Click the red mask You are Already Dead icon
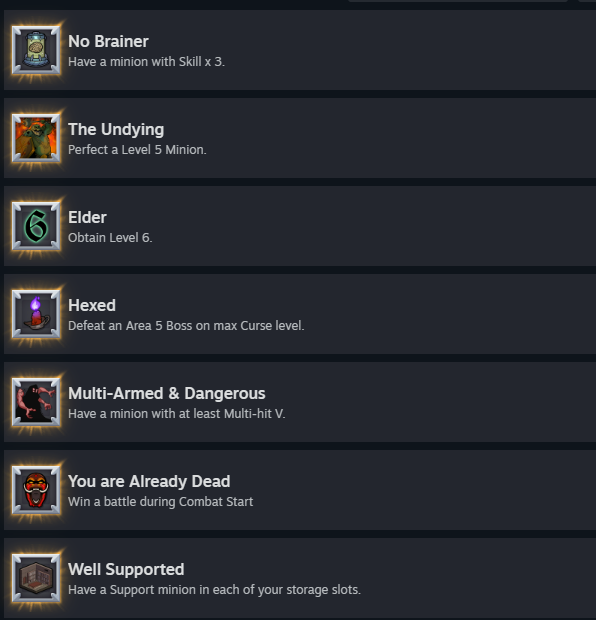 36,490
